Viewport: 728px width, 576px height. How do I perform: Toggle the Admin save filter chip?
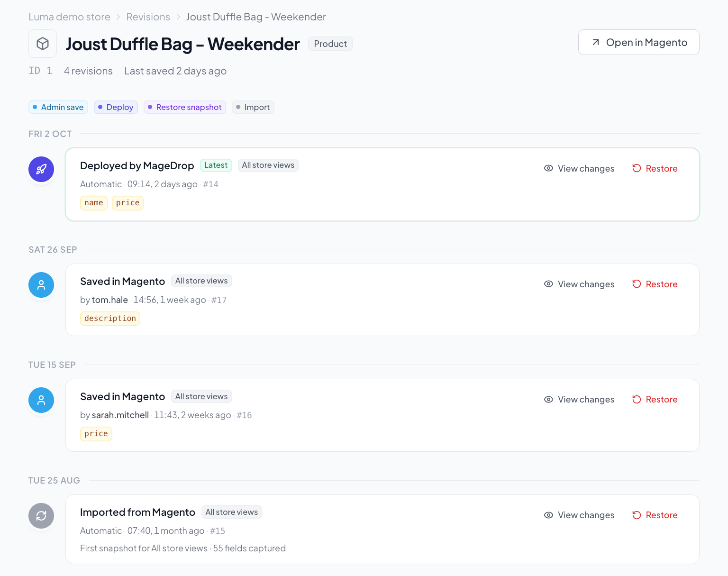[58, 107]
